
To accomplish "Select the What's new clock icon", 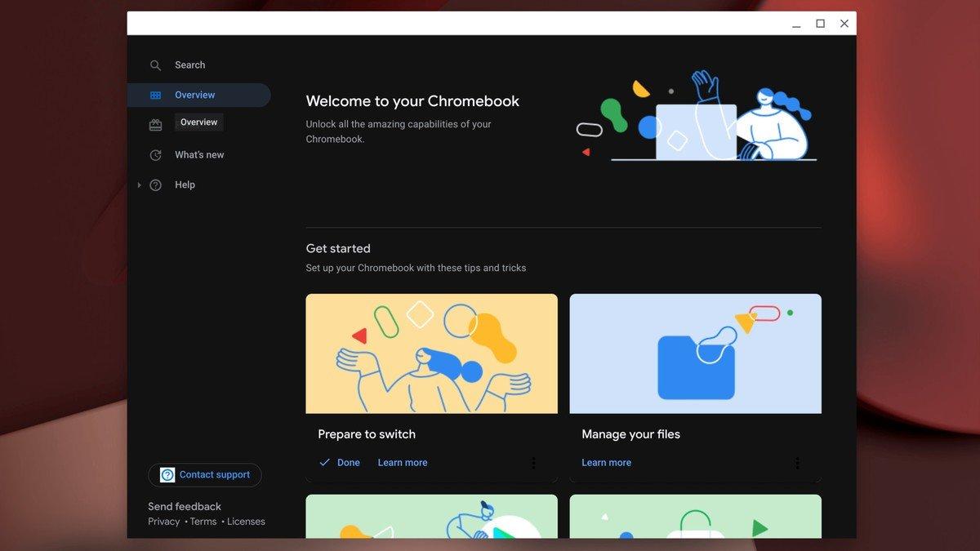I will click(x=155, y=154).
